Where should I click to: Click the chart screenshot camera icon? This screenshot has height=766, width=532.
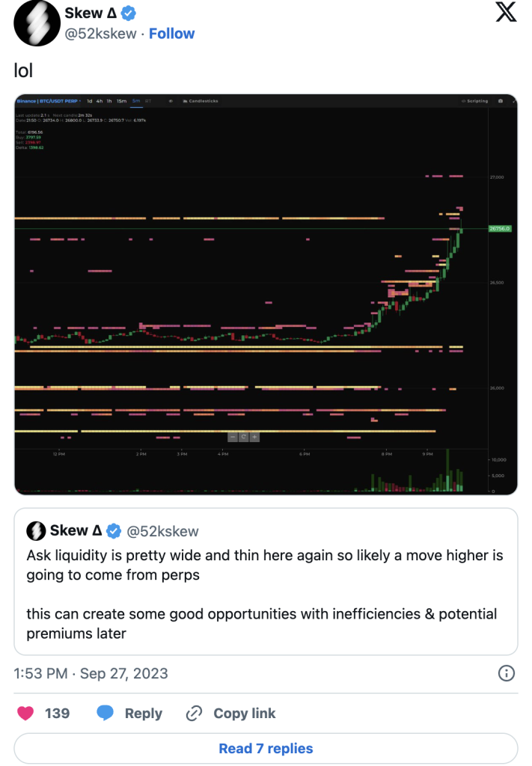[500, 101]
